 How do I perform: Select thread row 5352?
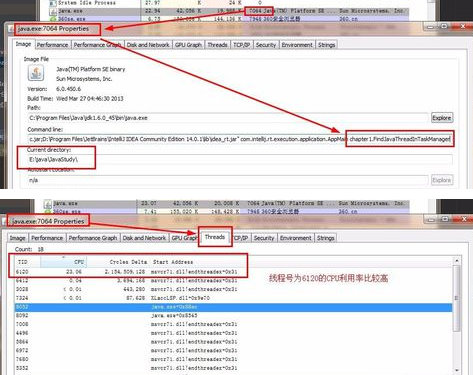pyautogui.click(x=233, y=368)
